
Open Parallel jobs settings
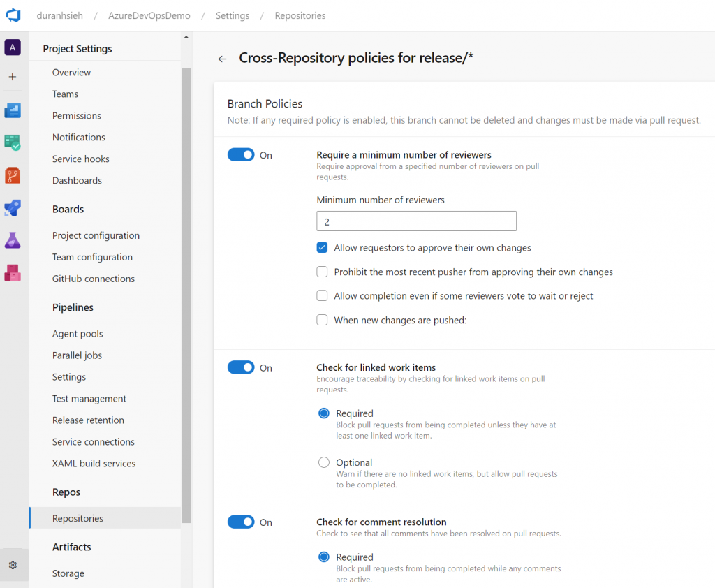(x=77, y=355)
